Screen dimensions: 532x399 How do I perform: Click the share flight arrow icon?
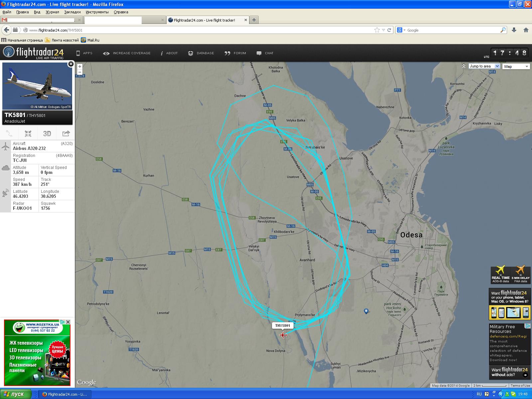66,134
